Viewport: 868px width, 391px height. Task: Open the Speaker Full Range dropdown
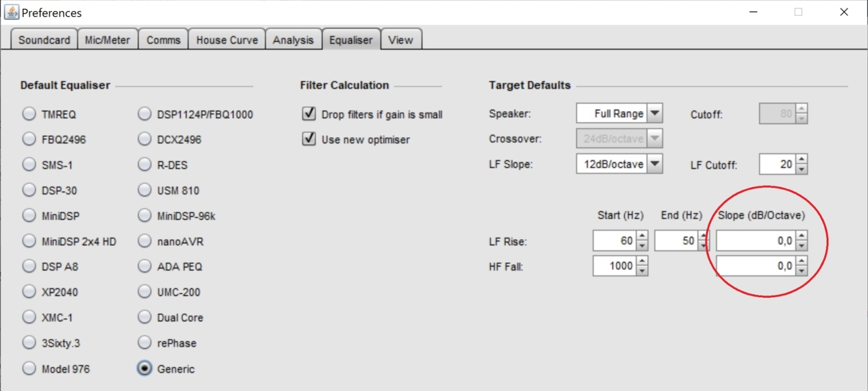[x=619, y=113]
